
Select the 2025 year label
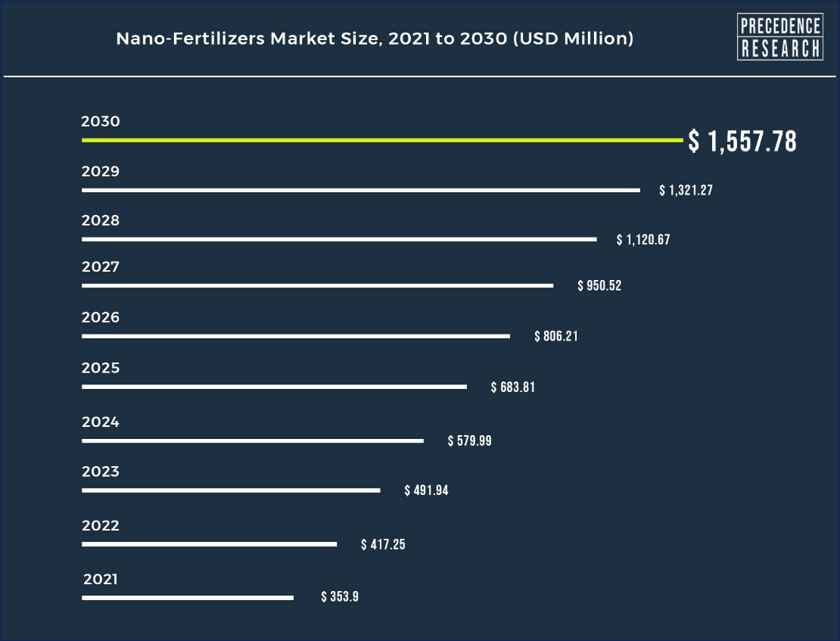[101, 369]
